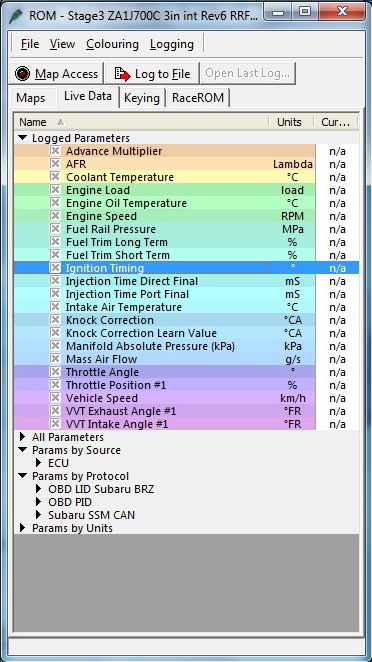Click the red Map Access record icon
Viewport: 372px width, 662px height.
point(22,74)
